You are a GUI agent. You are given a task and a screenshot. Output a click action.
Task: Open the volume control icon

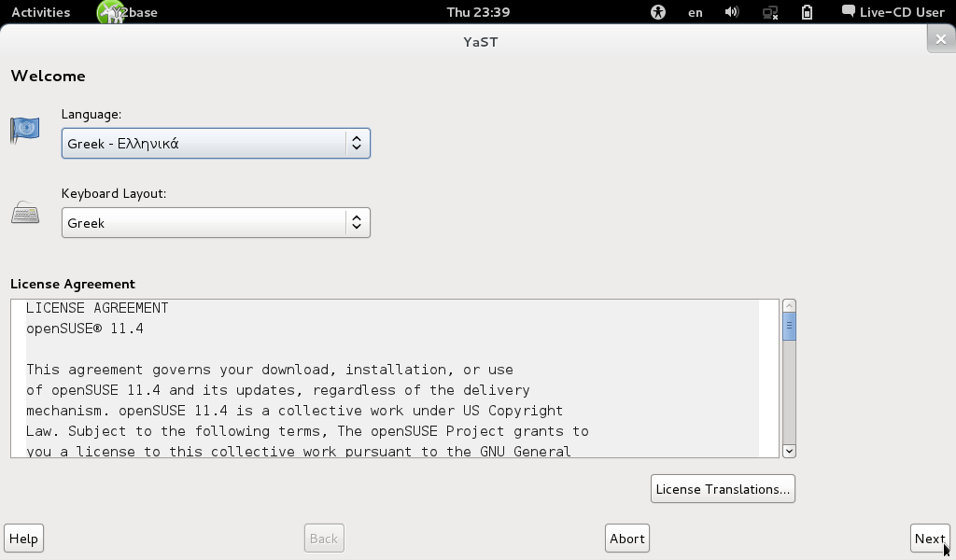[732, 12]
